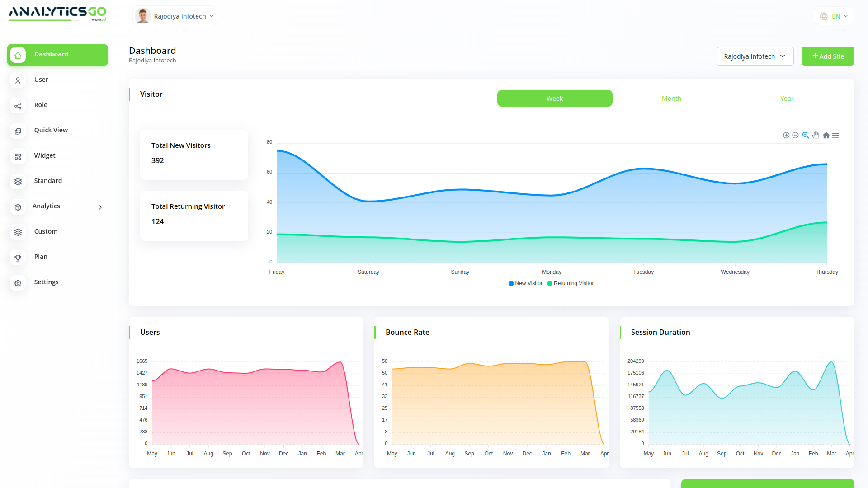Image resolution: width=868 pixels, height=488 pixels.
Task: Open the Widget sidebar icon
Action: click(18, 156)
